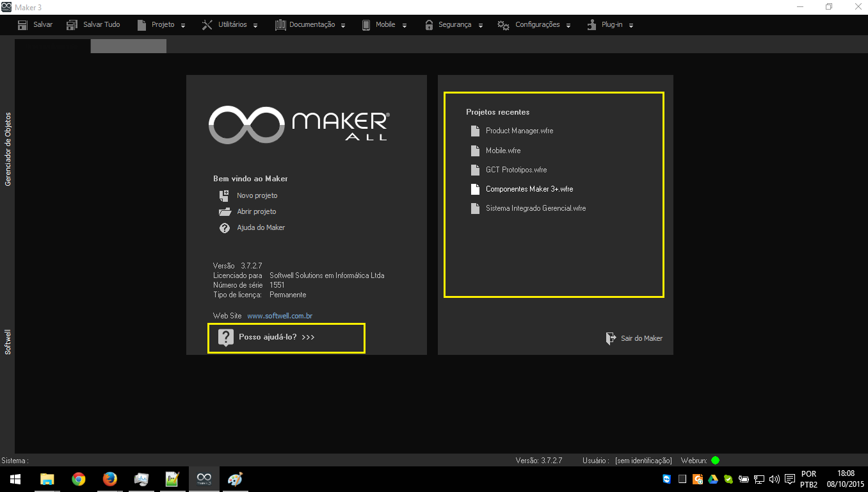Click the volume speaker tray icon
Screen dimensions: 868x492
click(774, 479)
